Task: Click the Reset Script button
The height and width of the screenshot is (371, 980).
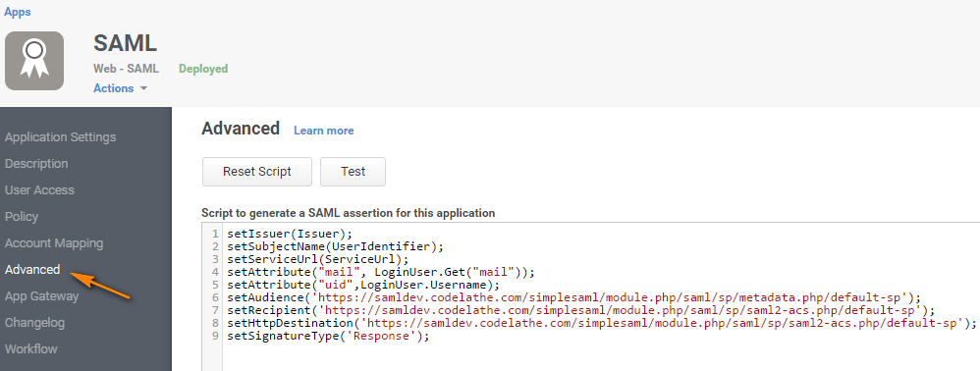Action: (x=257, y=172)
